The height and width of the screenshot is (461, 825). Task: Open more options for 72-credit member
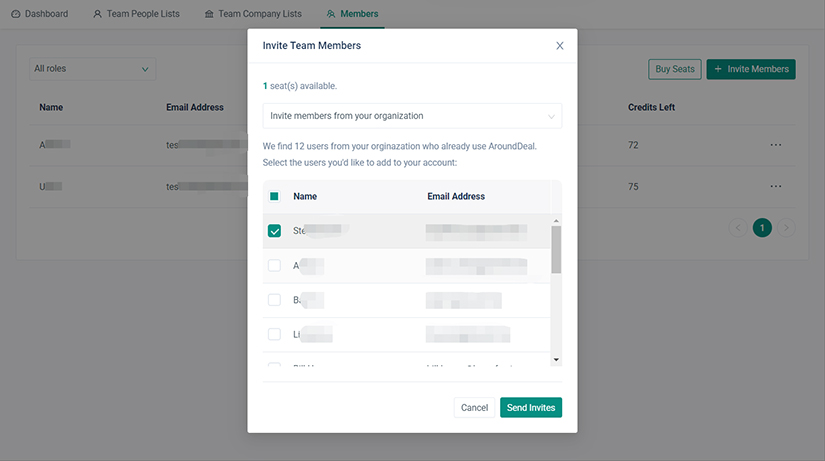(775, 145)
